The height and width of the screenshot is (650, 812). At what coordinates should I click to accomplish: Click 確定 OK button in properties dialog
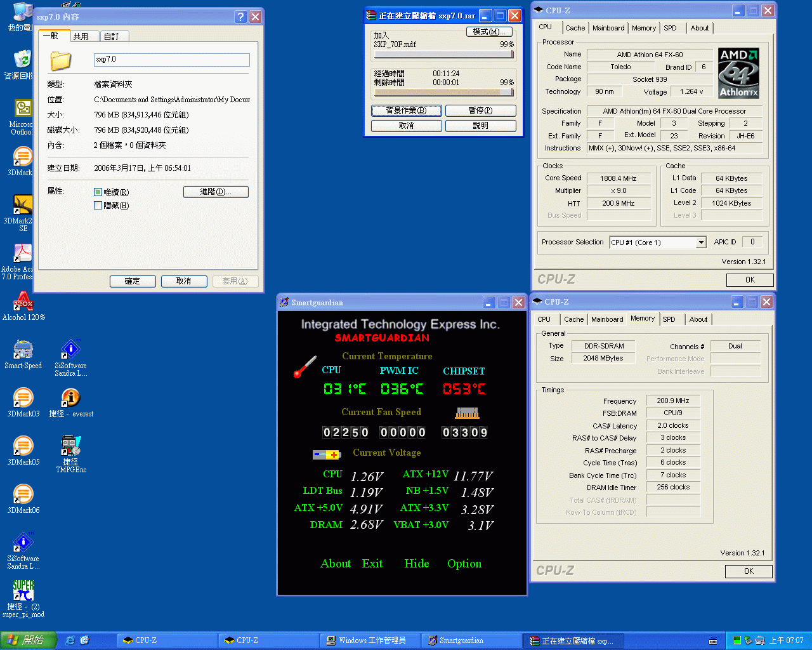[x=133, y=281]
